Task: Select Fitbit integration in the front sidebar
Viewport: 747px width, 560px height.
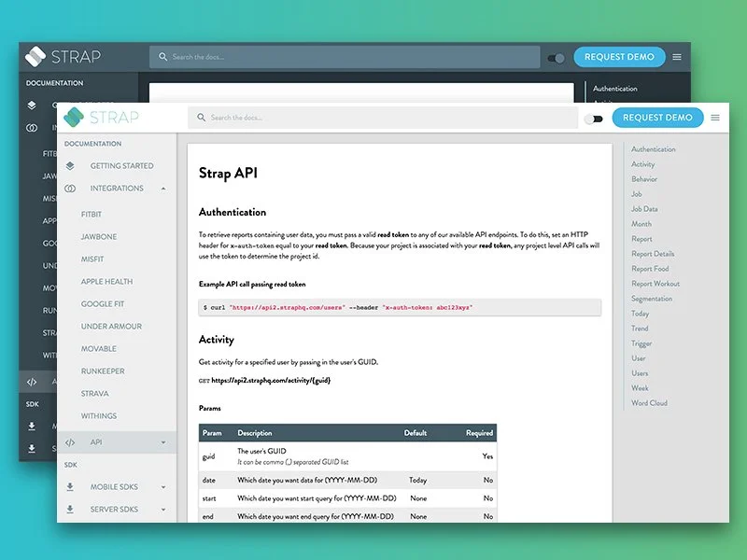Action: pyautogui.click(x=91, y=215)
